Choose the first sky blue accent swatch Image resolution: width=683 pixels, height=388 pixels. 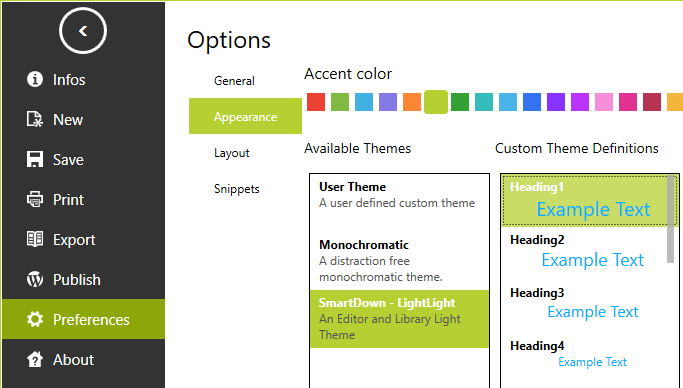364,102
